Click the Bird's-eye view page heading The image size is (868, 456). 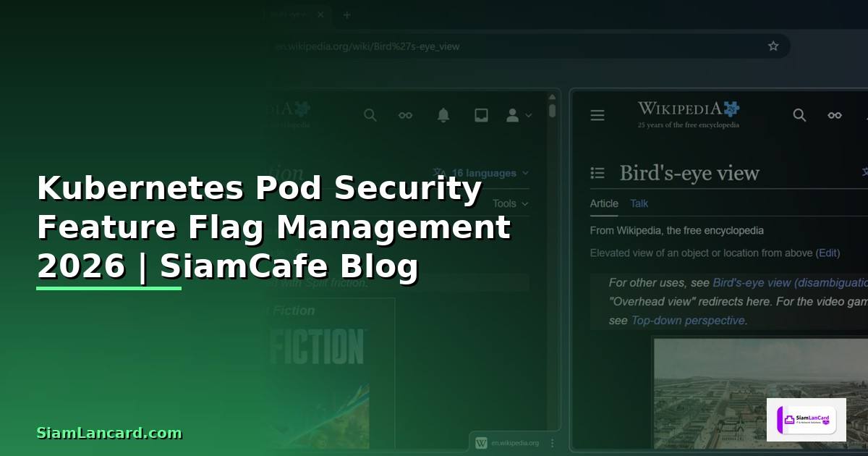(689, 173)
